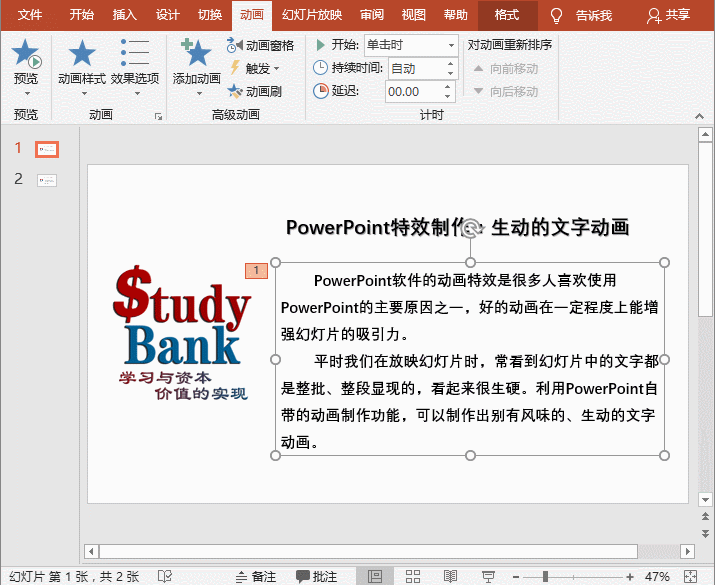Decrease the Delay spinner value
Viewport: 715px width, 585px height.
(x=447, y=97)
